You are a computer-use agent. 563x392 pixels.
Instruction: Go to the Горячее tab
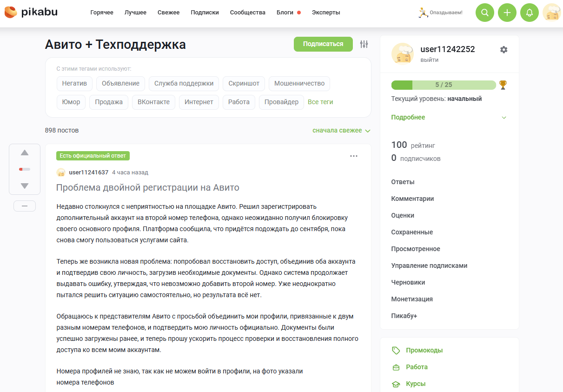click(x=102, y=13)
